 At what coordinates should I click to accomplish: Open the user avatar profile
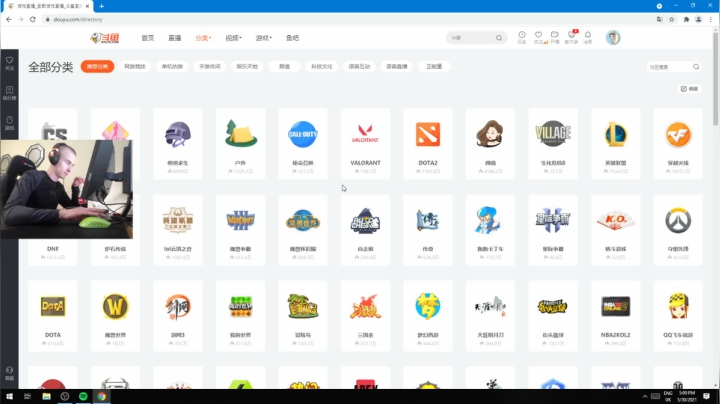[613, 38]
